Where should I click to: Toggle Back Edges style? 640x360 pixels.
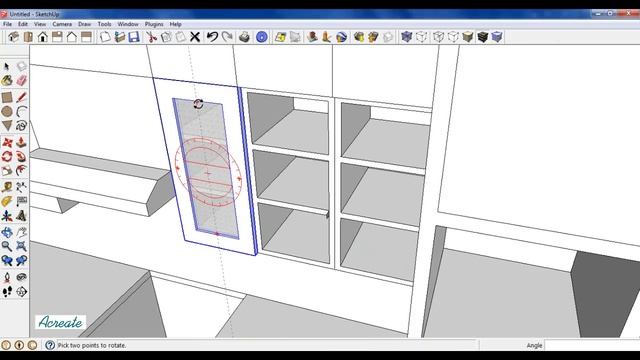point(421,37)
